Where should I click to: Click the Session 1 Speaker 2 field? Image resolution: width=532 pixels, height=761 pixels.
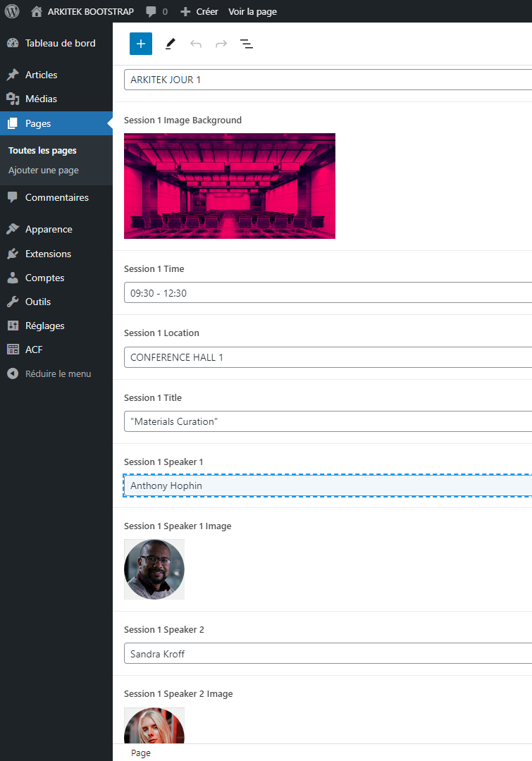328,653
